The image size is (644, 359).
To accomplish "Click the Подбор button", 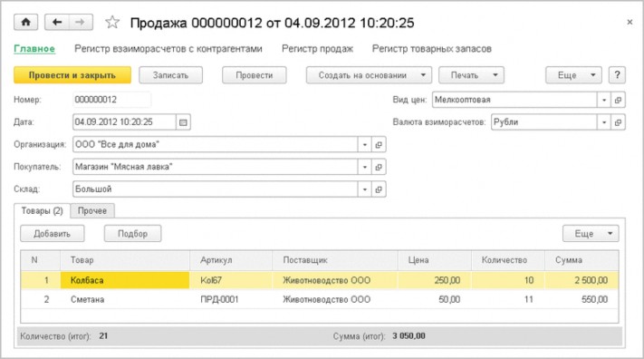I will point(132,234).
